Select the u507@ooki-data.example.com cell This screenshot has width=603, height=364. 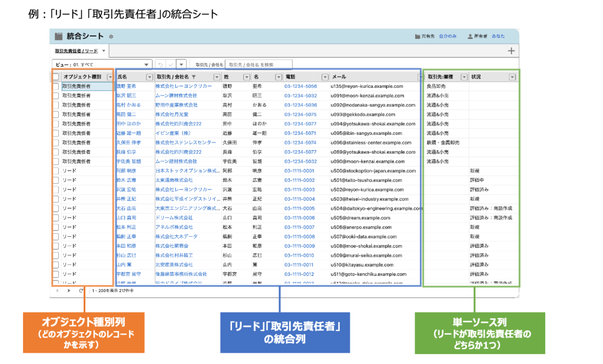(x=364, y=237)
